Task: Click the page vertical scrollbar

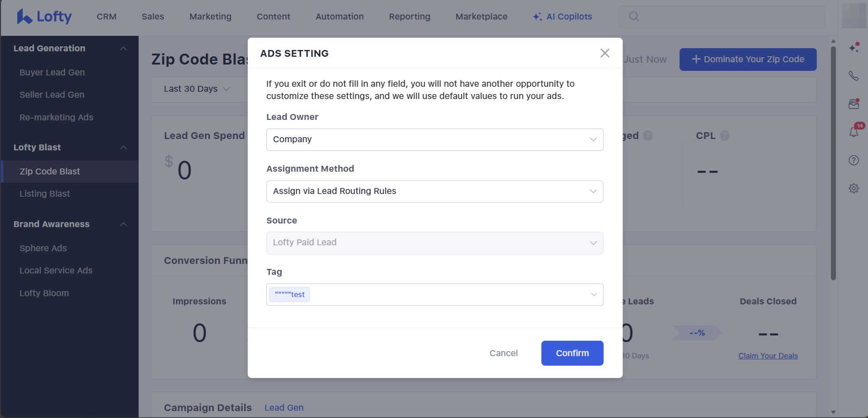Action: 833,164
